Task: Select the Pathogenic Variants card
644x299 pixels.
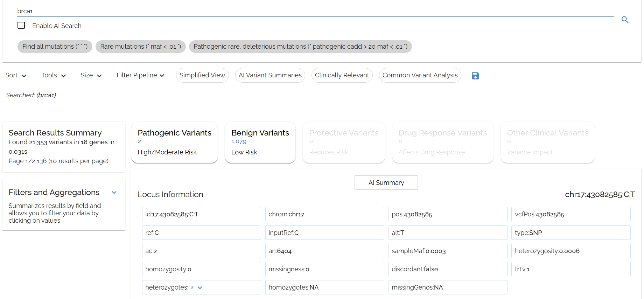Action: point(174,142)
